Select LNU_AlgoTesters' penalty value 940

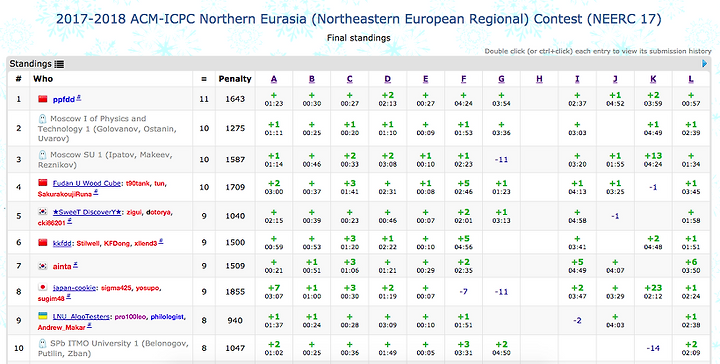pyautogui.click(x=235, y=320)
